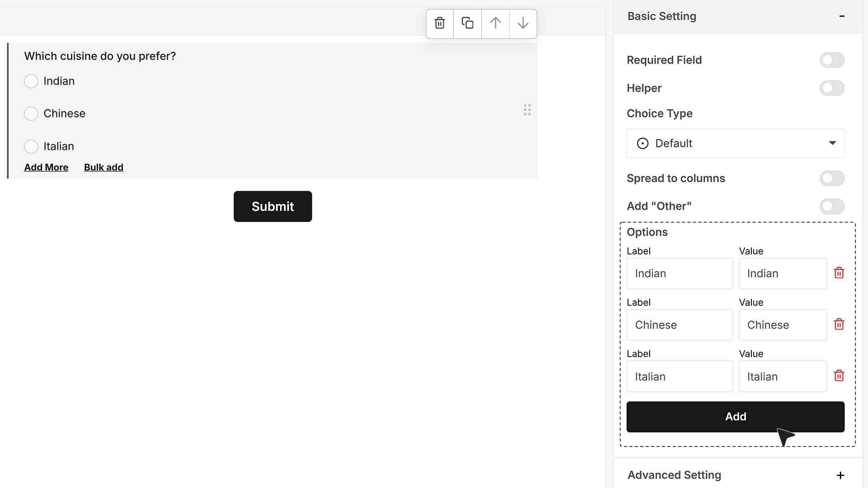The image size is (868, 488).
Task: Click the Italian value input field
Action: [x=783, y=376]
